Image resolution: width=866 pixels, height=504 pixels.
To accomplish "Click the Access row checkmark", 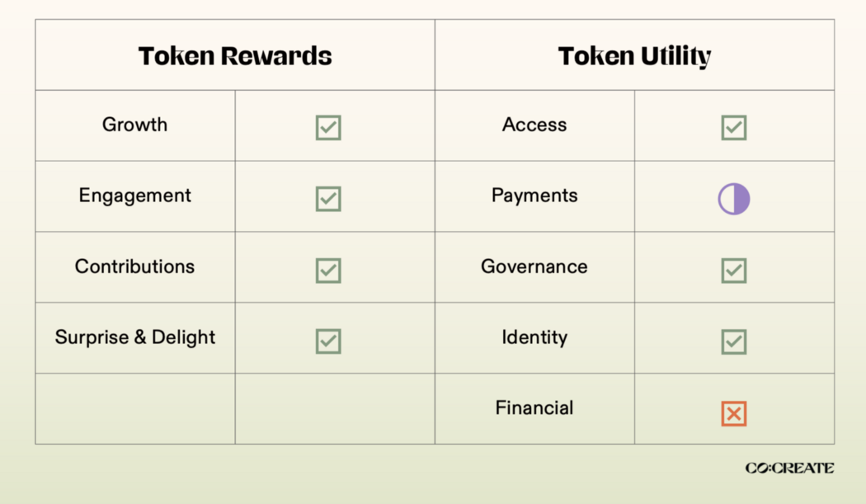I will [733, 128].
